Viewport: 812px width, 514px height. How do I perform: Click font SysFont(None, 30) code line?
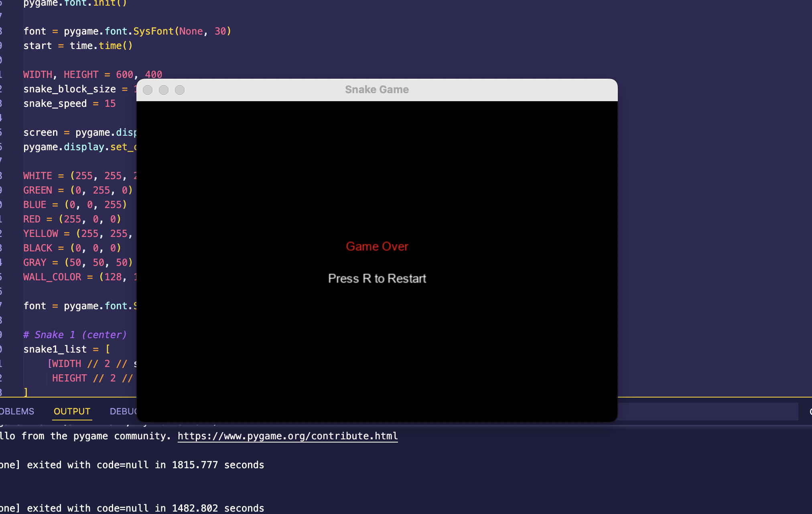(x=127, y=31)
